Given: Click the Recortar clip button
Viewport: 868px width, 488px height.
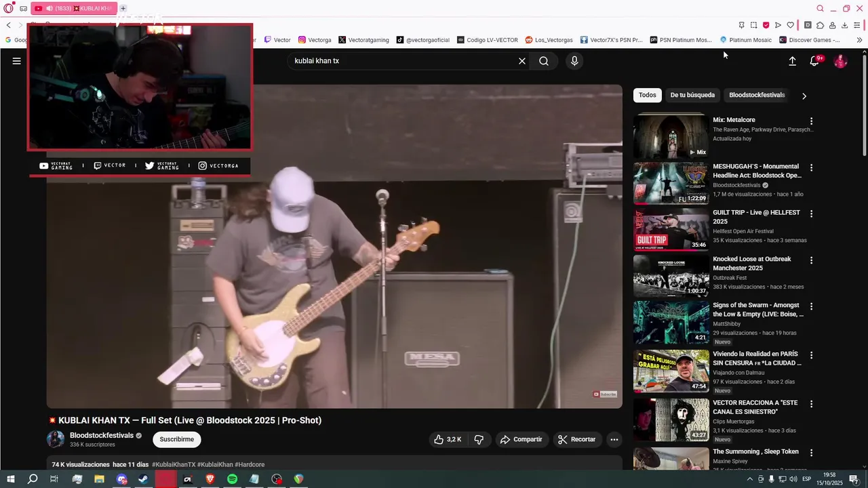Looking at the screenshot, I should click(x=576, y=439).
